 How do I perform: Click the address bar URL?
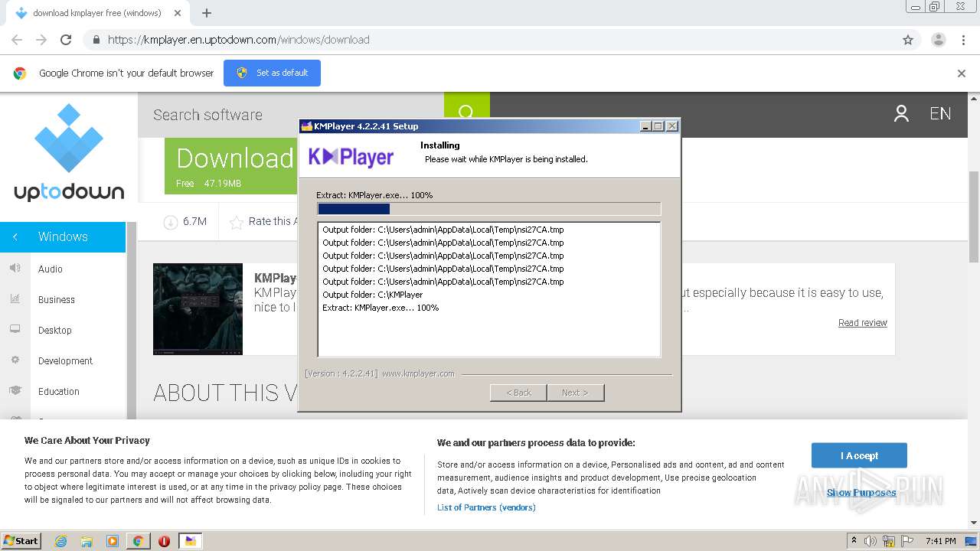pos(239,40)
